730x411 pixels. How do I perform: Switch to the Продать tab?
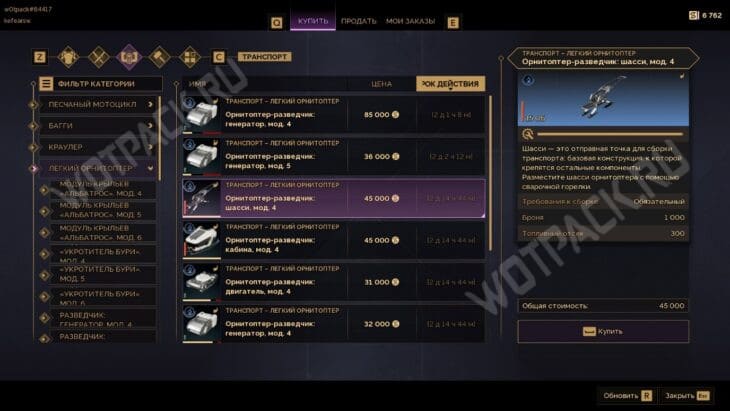[x=358, y=21]
